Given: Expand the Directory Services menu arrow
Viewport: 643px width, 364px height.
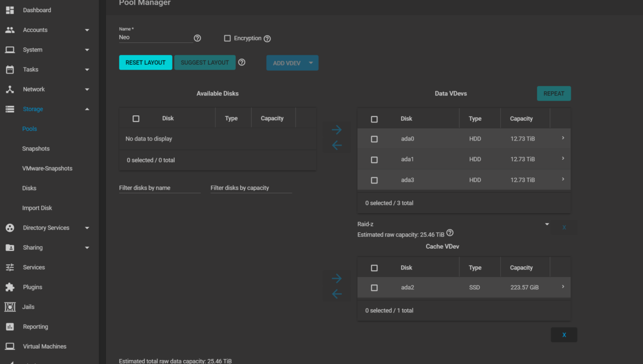Looking at the screenshot, I should point(87,228).
